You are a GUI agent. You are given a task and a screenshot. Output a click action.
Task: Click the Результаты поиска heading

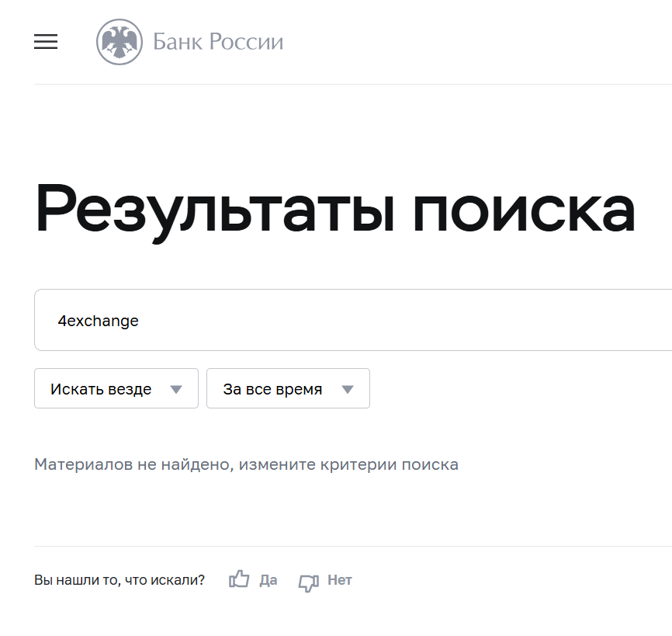[x=334, y=213]
